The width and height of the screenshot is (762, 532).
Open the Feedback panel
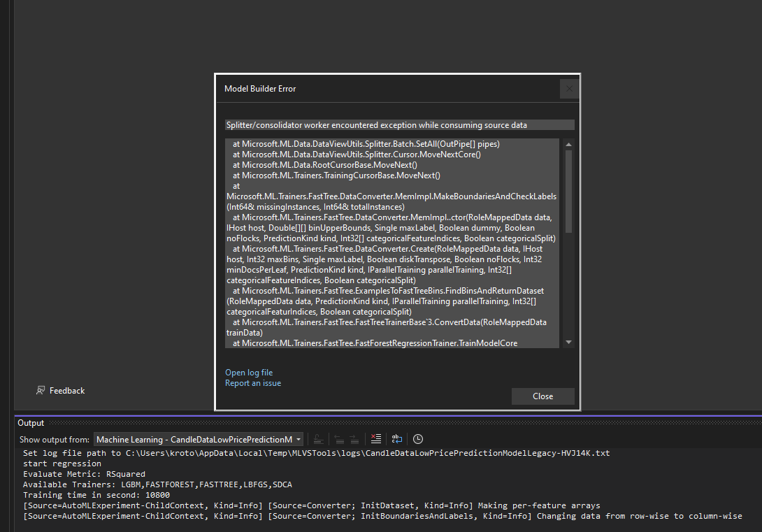click(x=61, y=390)
